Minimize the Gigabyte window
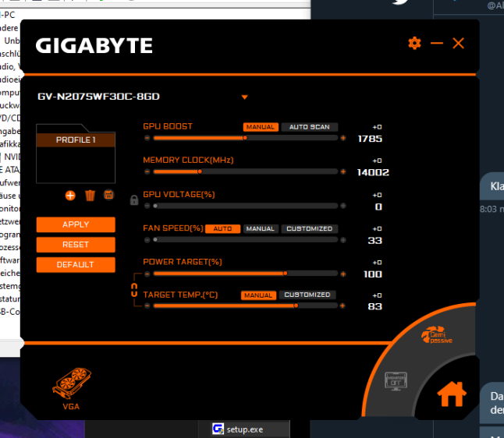Screen dimensions: 504x438 click(436, 43)
